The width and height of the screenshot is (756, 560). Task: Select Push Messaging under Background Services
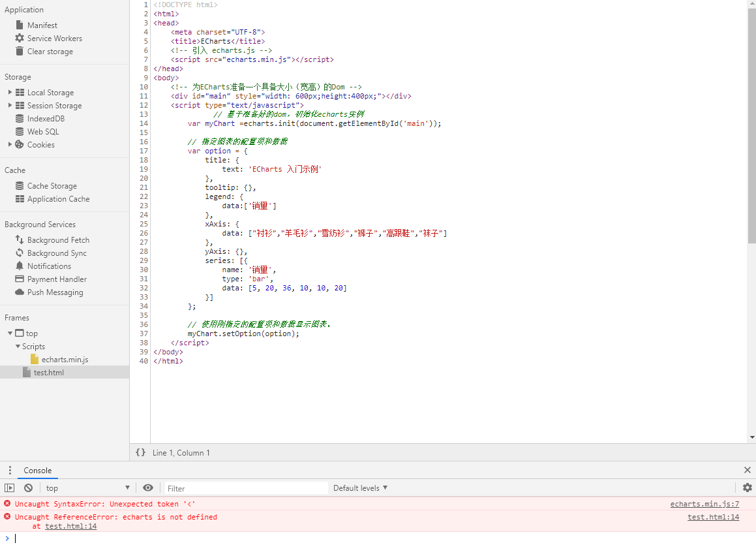pos(55,292)
